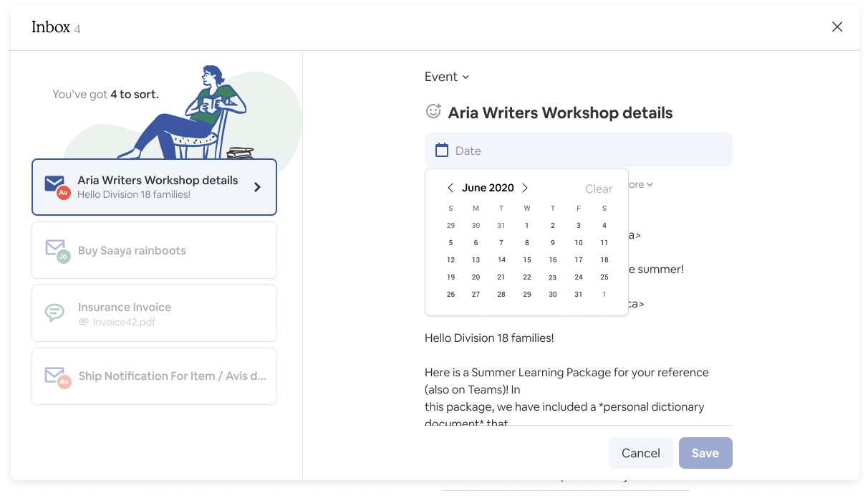Go to next month in calendar
The height and width of the screenshot is (496, 868).
click(525, 188)
